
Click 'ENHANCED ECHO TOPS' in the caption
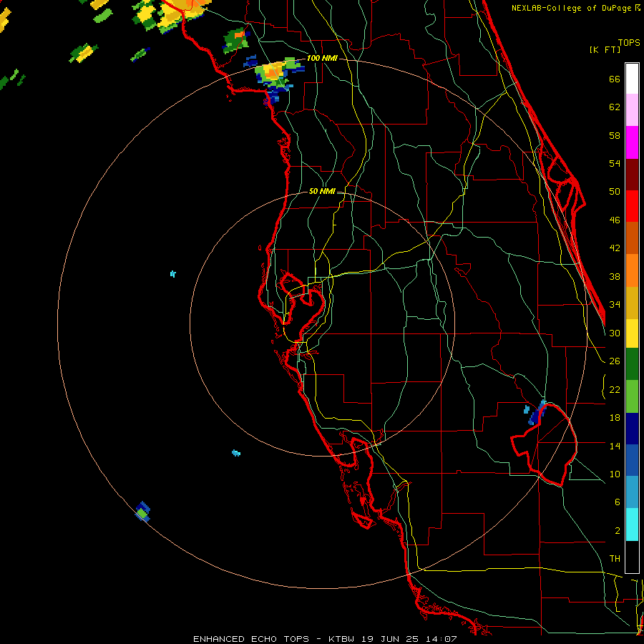point(251,639)
